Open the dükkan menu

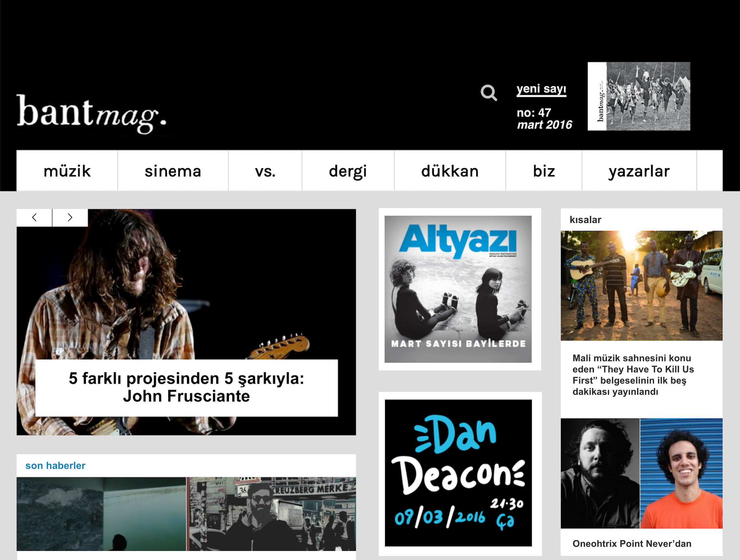point(450,171)
